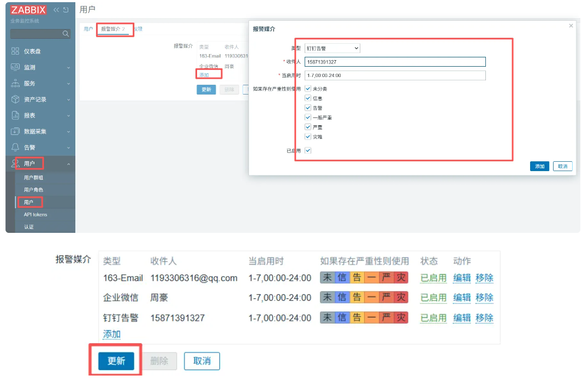This screenshot has width=588, height=387.
Task: Click the monitoring (监测) sidebar icon
Action: tap(15, 67)
